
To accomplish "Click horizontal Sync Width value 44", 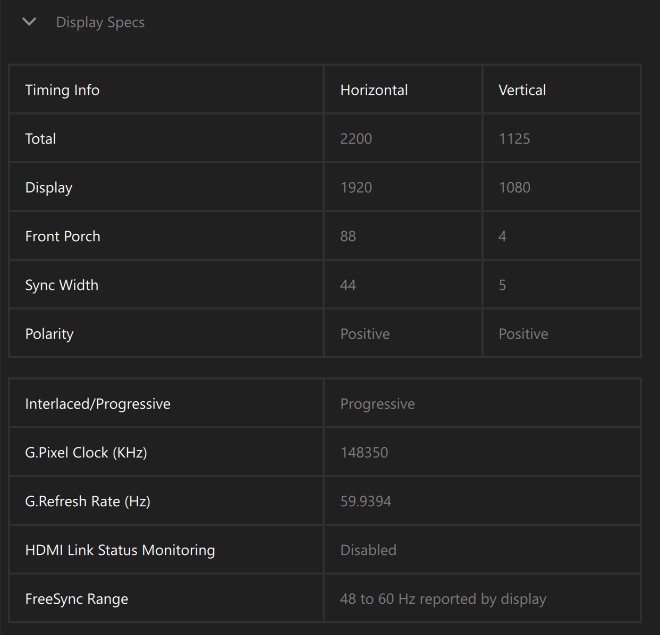I will 348,285.
